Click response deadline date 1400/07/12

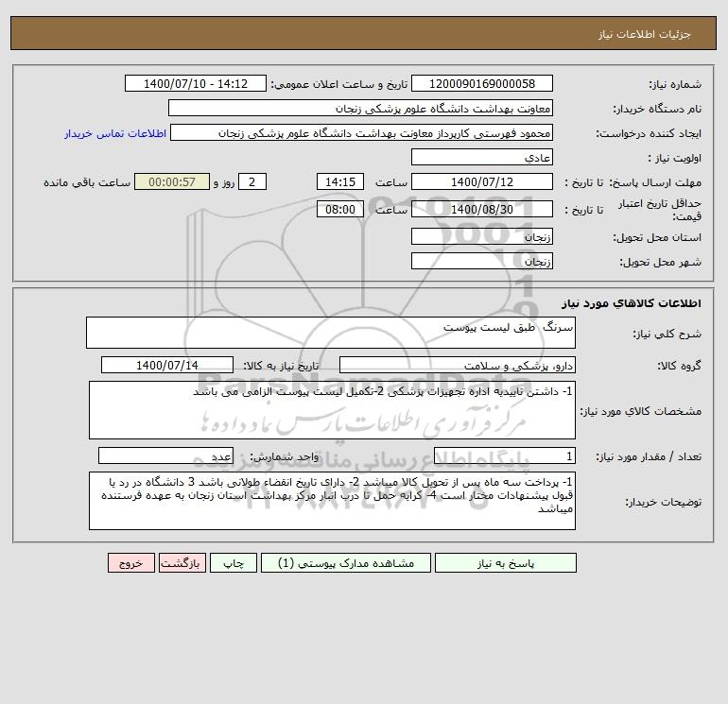[x=482, y=182]
